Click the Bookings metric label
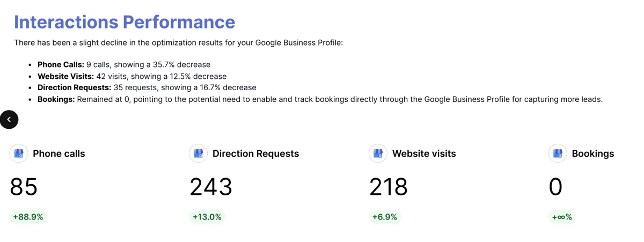 coord(593,153)
